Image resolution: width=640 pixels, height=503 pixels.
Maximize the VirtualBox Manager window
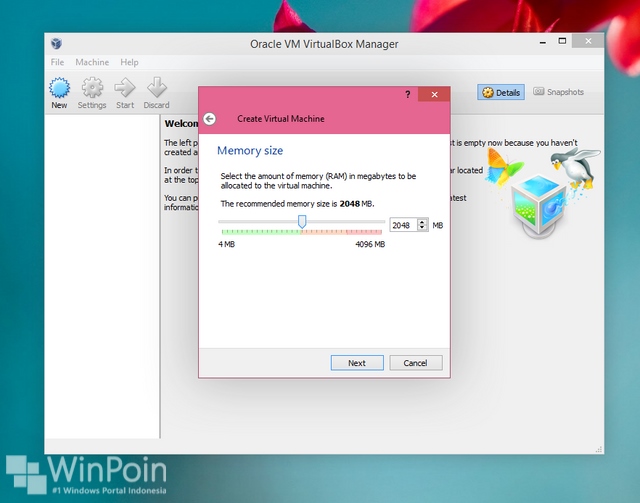(x=562, y=41)
